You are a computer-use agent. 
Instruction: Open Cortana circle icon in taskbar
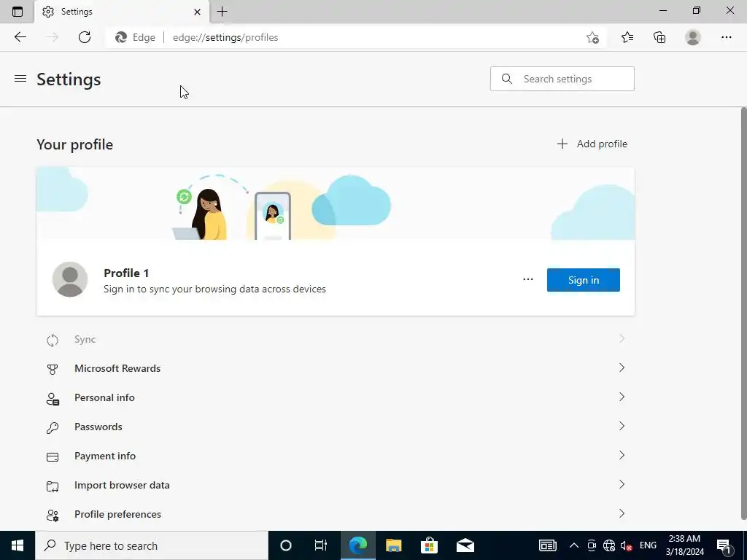pos(285,545)
